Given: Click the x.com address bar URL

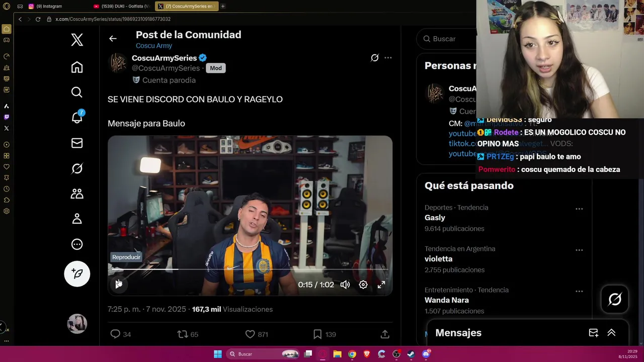Looking at the screenshot, I should (113, 19).
